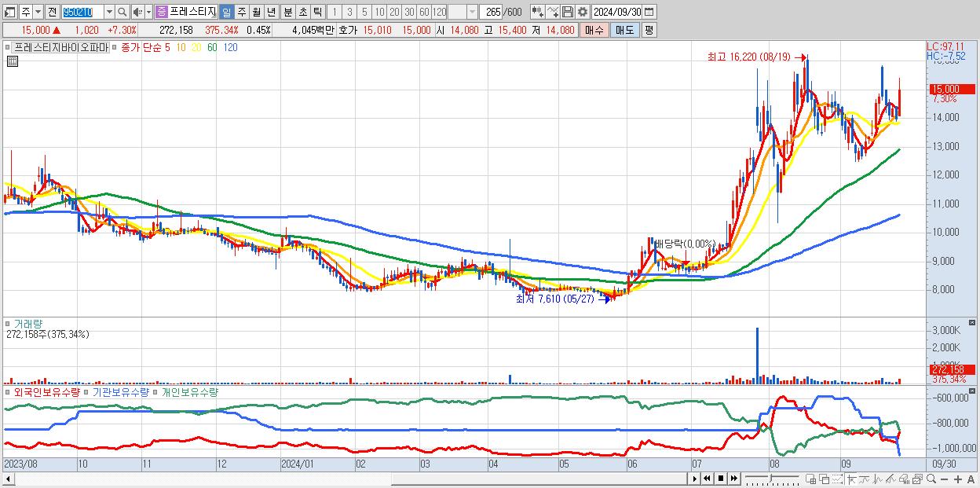Image resolution: width=980 pixels, height=488 pixels.
Task: Click the 평 button
Action: point(649,30)
